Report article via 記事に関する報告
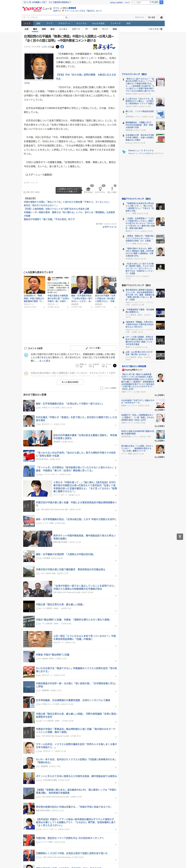186x868 pixels. [x=31, y=192]
